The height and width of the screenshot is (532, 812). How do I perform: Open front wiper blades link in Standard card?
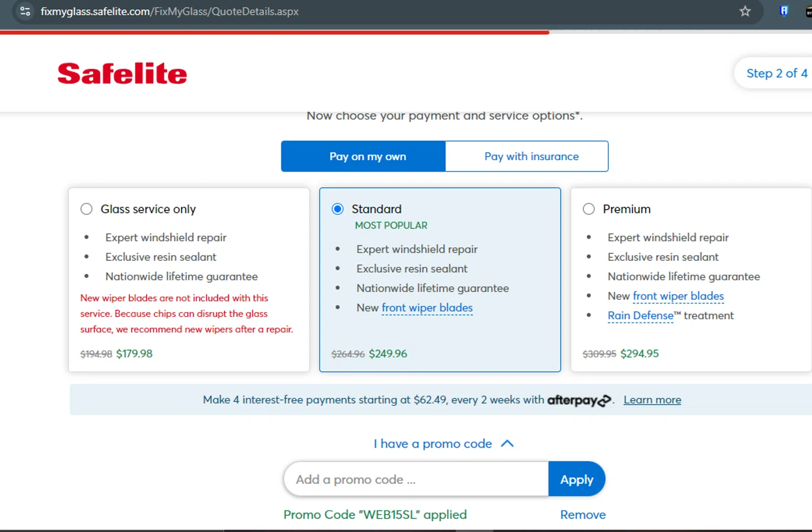click(427, 308)
